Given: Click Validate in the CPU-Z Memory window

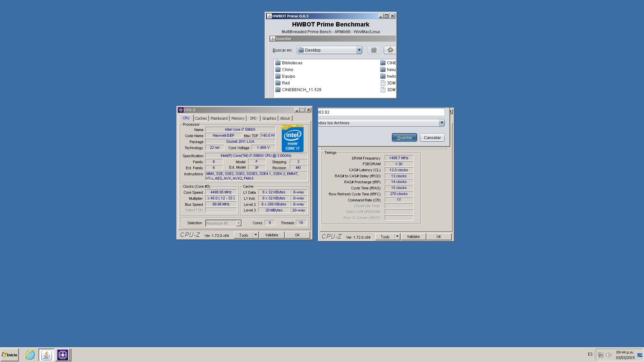Looking at the screenshot, I should click(413, 237).
